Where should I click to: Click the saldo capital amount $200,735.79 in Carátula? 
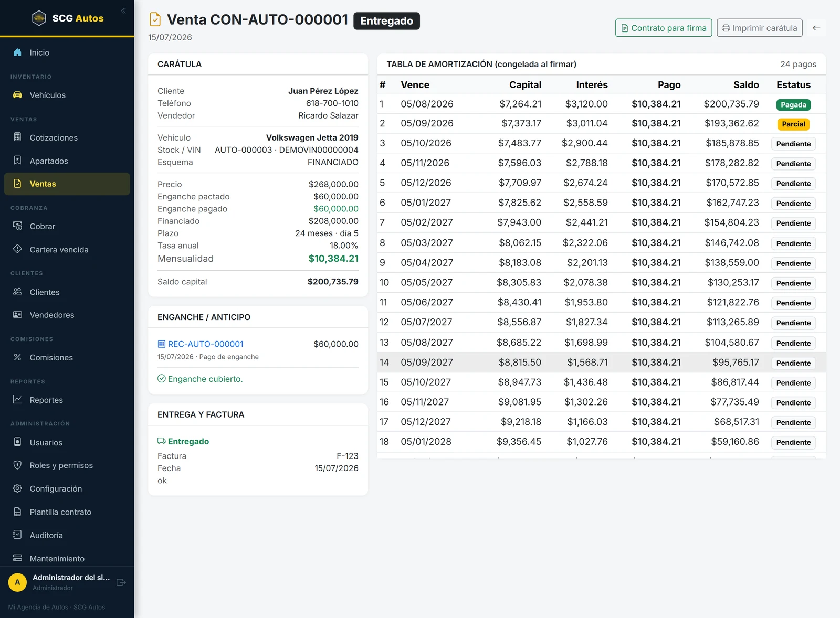pyautogui.click(x=333, y=282)
